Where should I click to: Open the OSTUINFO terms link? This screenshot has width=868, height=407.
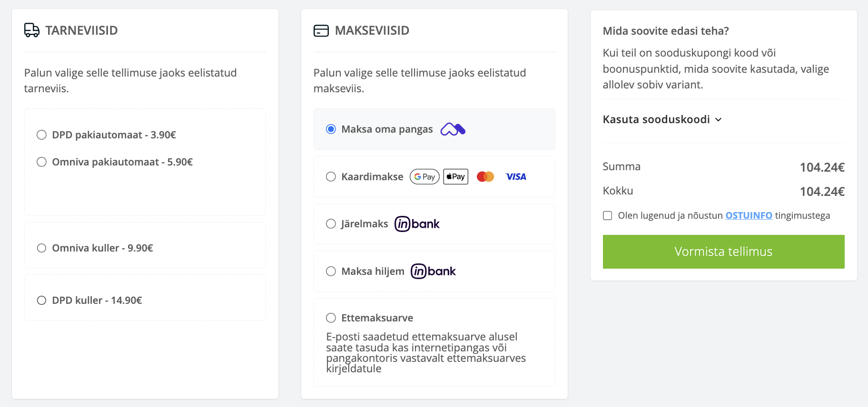(x=749, y=216)
